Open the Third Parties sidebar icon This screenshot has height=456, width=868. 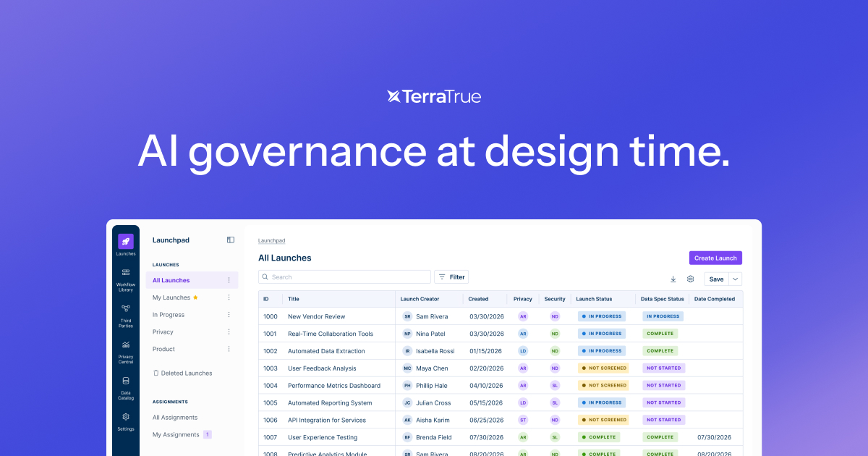pyautogui.click(x=126, y=308)
